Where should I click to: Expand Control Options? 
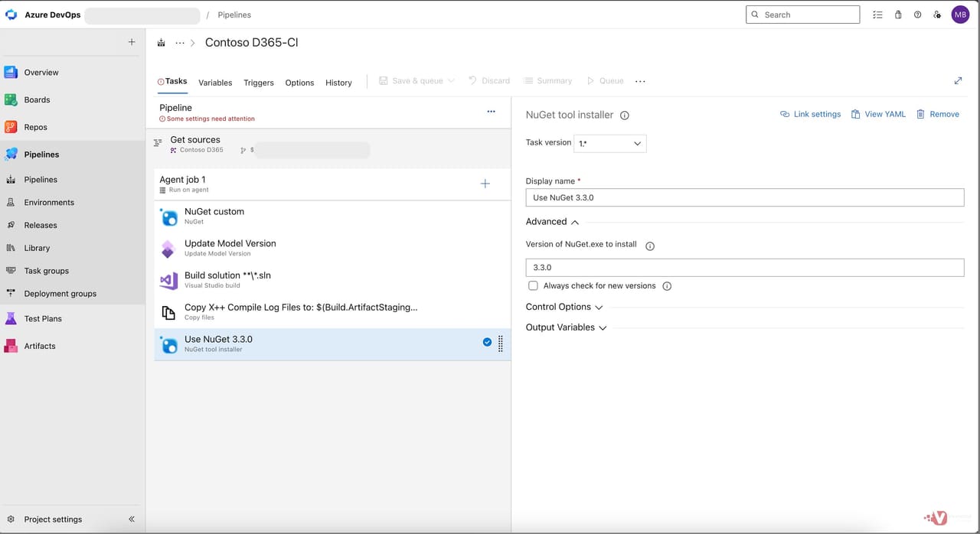564,307
